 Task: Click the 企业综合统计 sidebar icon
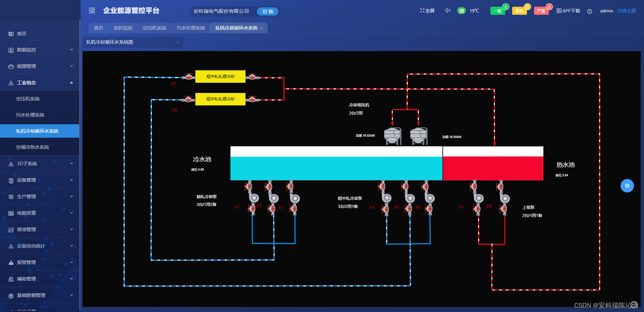(11, 246)
